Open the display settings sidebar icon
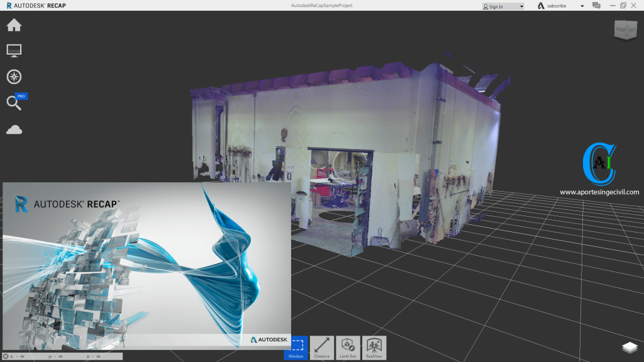 pos(14,50)
